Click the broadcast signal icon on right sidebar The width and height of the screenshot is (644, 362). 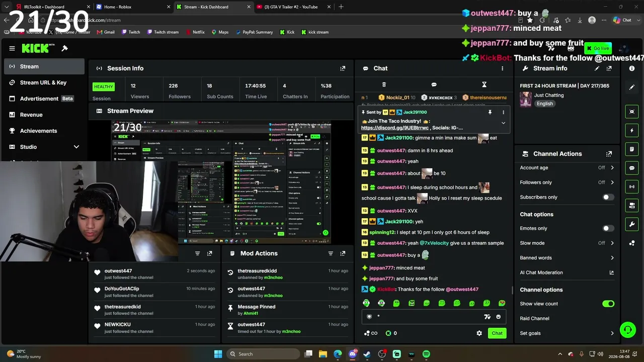[632, 187]
